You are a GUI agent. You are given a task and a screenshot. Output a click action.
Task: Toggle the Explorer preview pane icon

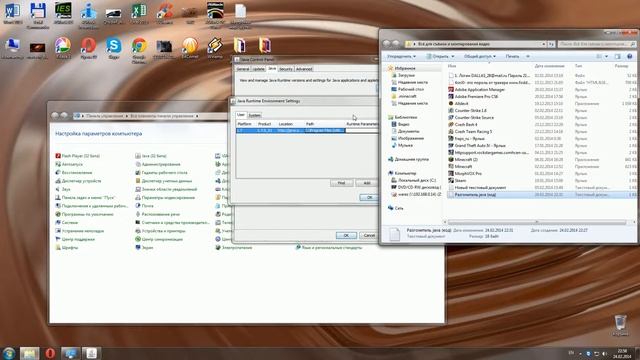tap(618, 56)
